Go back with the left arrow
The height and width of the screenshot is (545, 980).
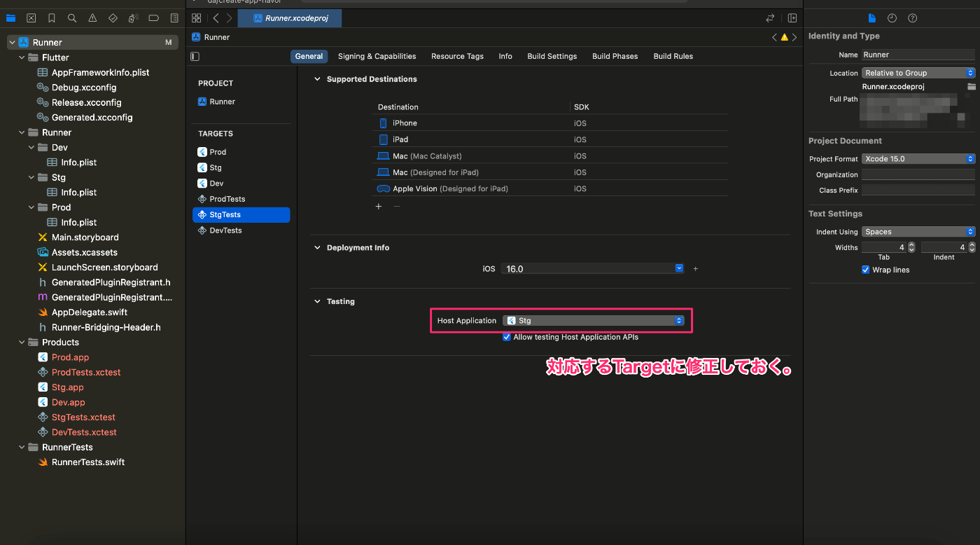(216, 18)
